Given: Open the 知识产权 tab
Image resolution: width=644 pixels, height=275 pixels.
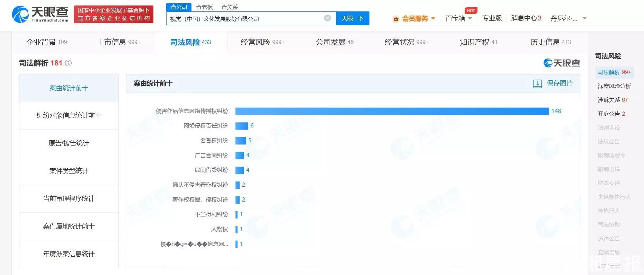Looking at the screenshot, I should pyautogui.click(x=478, y=42).
